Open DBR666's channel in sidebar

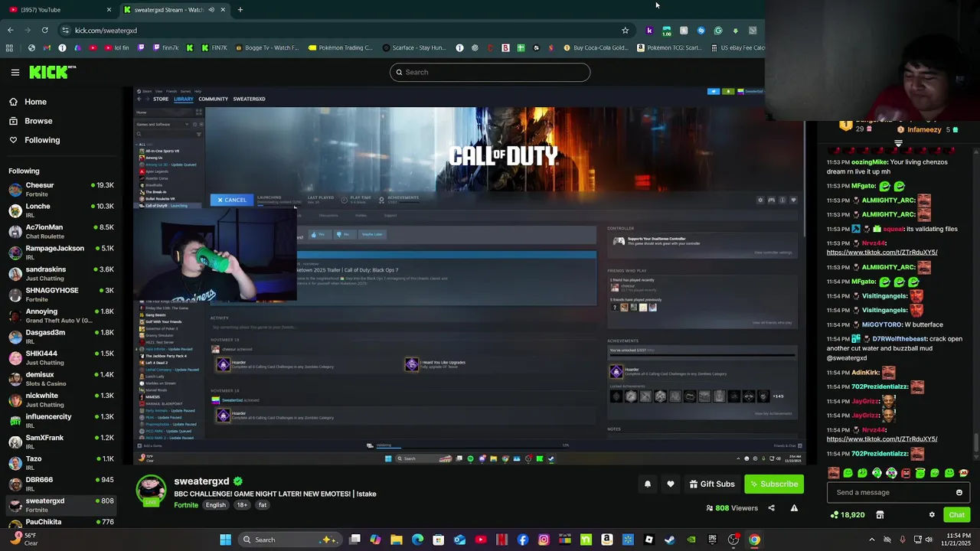coord(61,484)
